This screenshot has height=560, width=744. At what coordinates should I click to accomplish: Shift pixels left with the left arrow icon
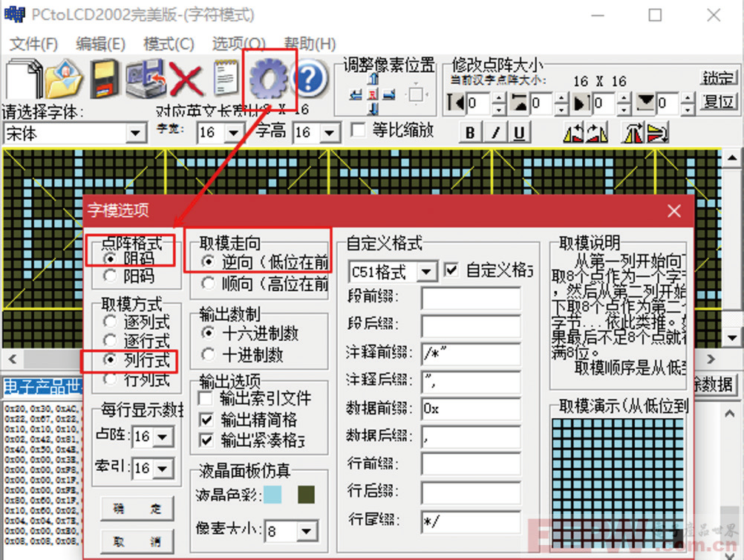(356, 95)
